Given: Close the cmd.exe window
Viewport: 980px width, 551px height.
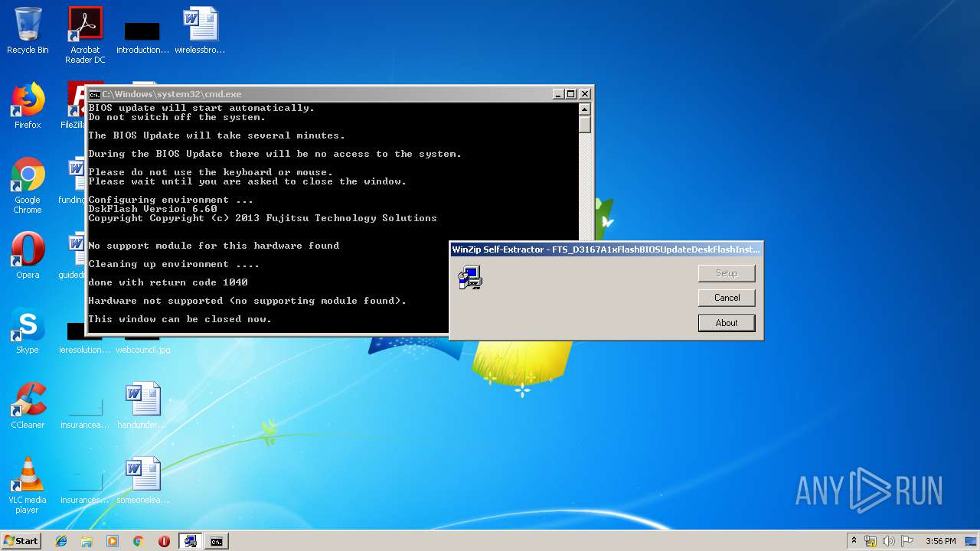Looking at the screenshot, I should point(585,94).
